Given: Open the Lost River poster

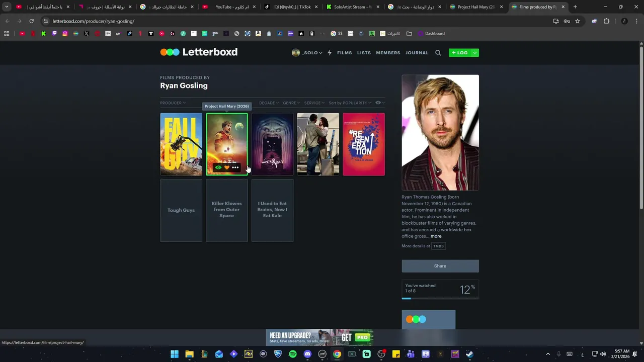Looking at the screenshot, I should pos(272,144).
